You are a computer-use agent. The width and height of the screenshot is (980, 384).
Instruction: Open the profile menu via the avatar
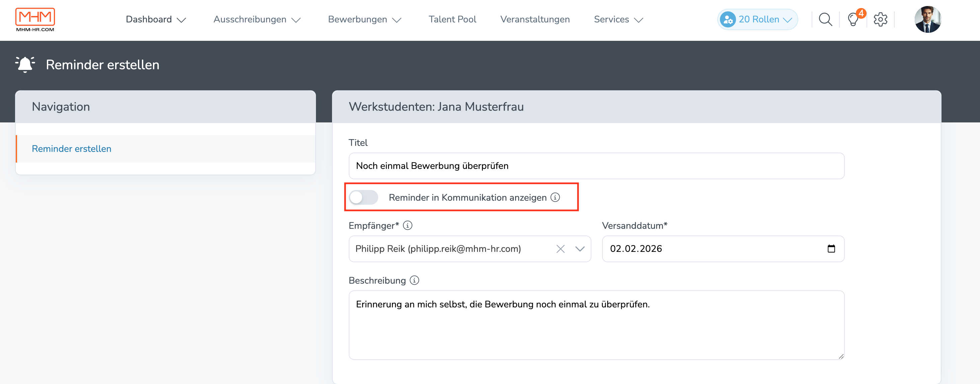click(928, 19)
